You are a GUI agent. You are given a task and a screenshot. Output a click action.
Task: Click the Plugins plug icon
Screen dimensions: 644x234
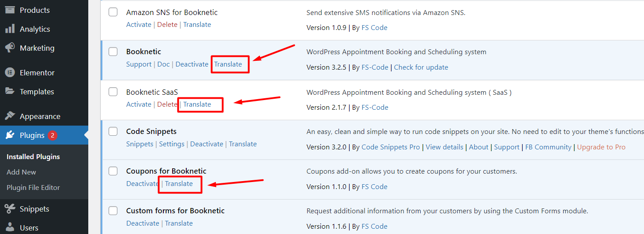tap(10, 135)
